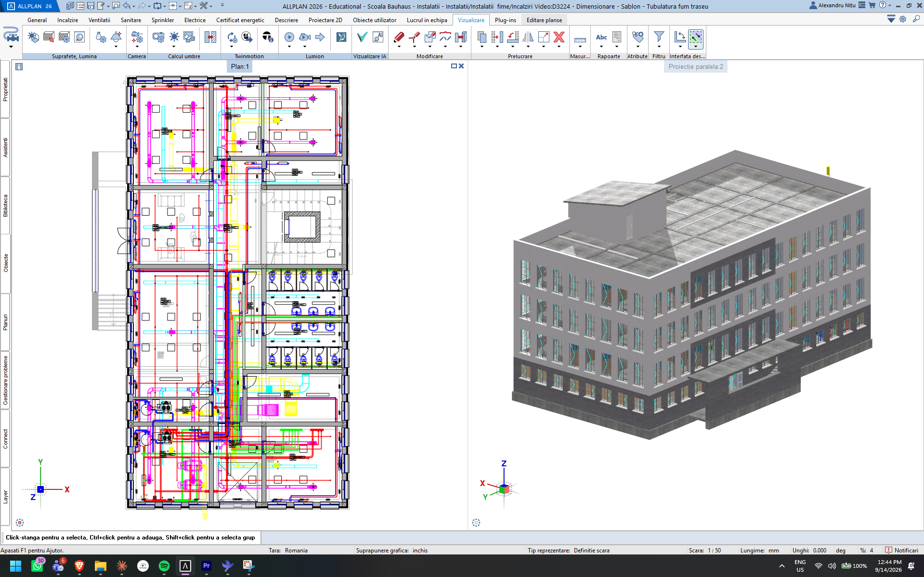This screenshot has height=577, width=924.
Task: Open the dropdown under the Filtru funnel
Action: [659, 46]
